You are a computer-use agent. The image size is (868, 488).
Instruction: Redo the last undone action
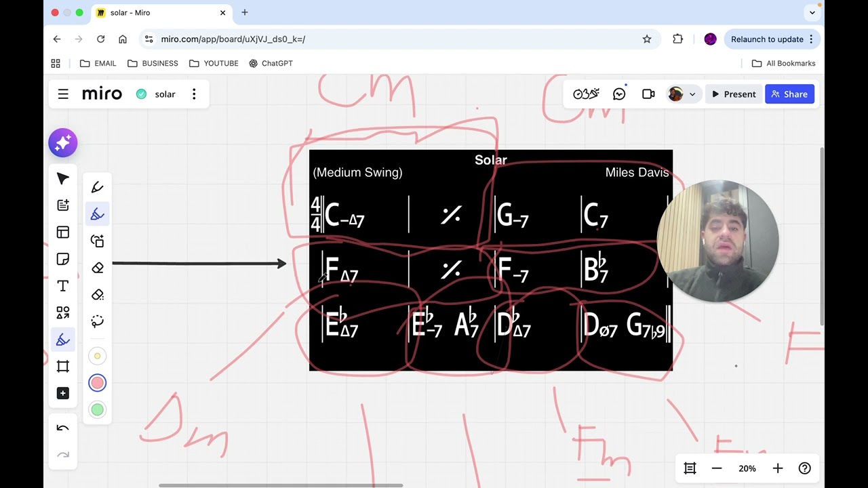[63, 455]
